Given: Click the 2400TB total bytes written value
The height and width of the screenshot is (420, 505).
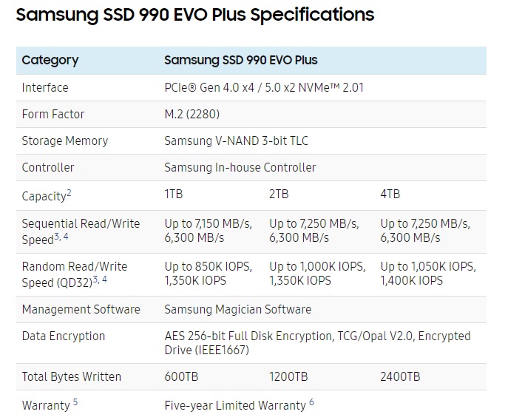Looking at the screenshot, I should tap(400, 377).
